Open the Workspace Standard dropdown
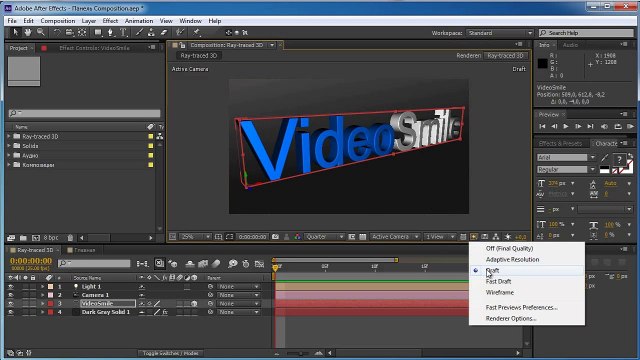Screen dimensions: 640x360 click(x=500, y=33)
